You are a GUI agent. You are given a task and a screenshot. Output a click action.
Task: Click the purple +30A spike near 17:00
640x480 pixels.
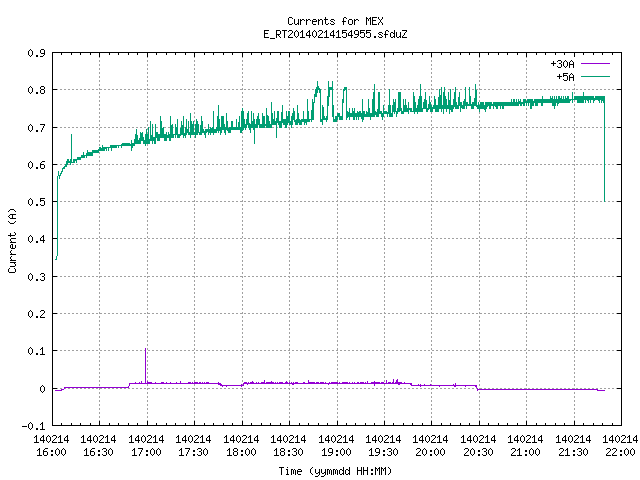click(145, 365)
